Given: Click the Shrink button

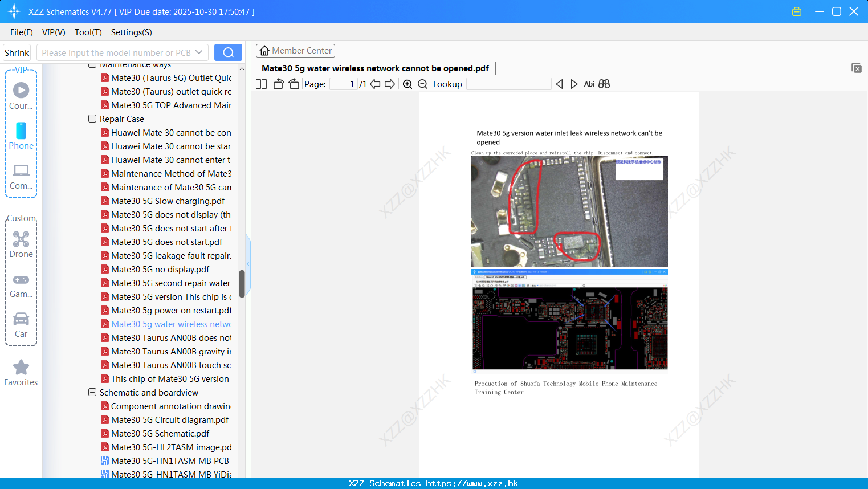Looking at the screenshot, I should click(x=17, y=52).
